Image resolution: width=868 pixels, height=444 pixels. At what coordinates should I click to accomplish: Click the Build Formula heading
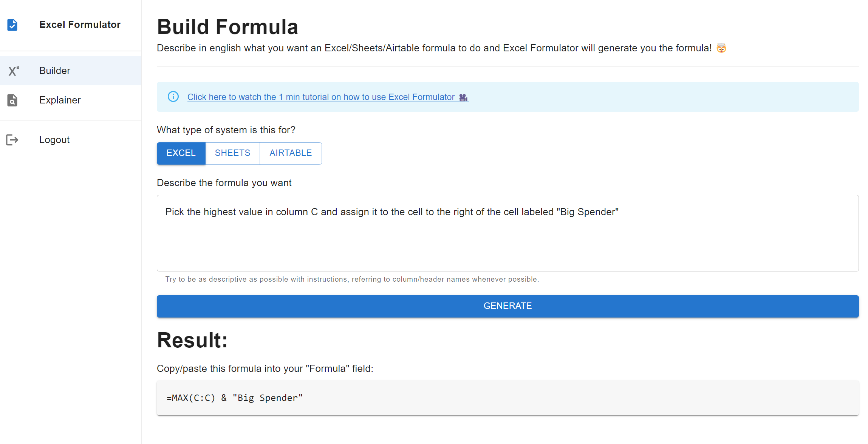[x=227, y=27]
